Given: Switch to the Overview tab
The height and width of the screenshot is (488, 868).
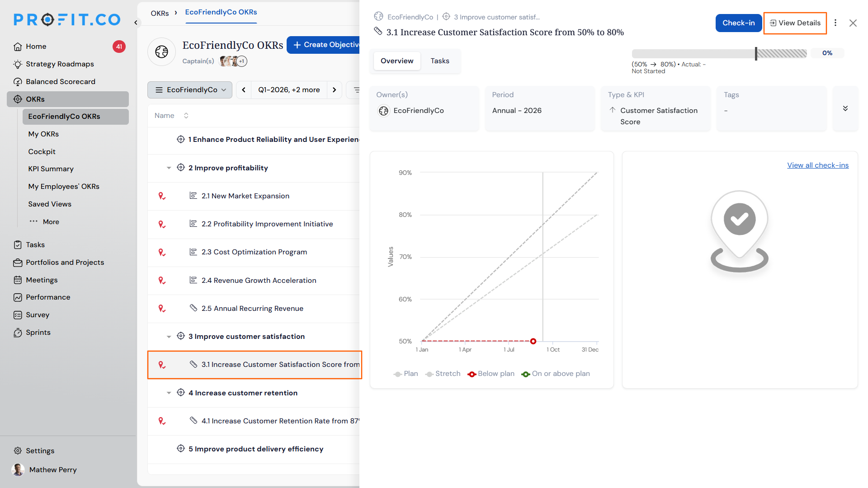Looking at the screenshot, I should [397, 61].
